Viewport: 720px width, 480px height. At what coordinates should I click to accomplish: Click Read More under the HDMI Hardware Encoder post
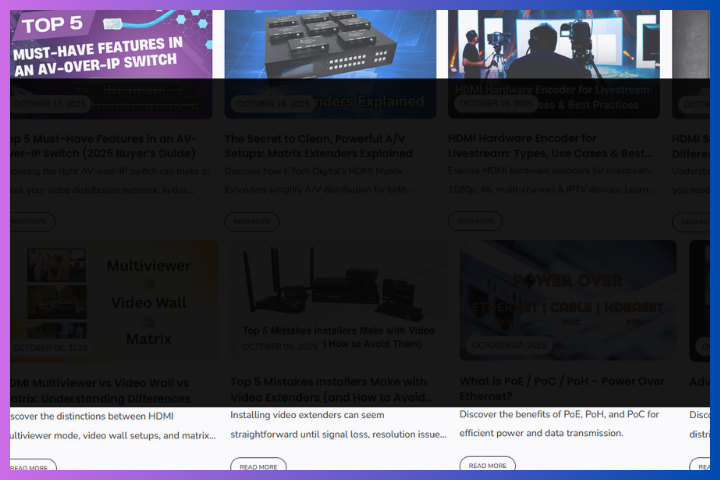475,221
